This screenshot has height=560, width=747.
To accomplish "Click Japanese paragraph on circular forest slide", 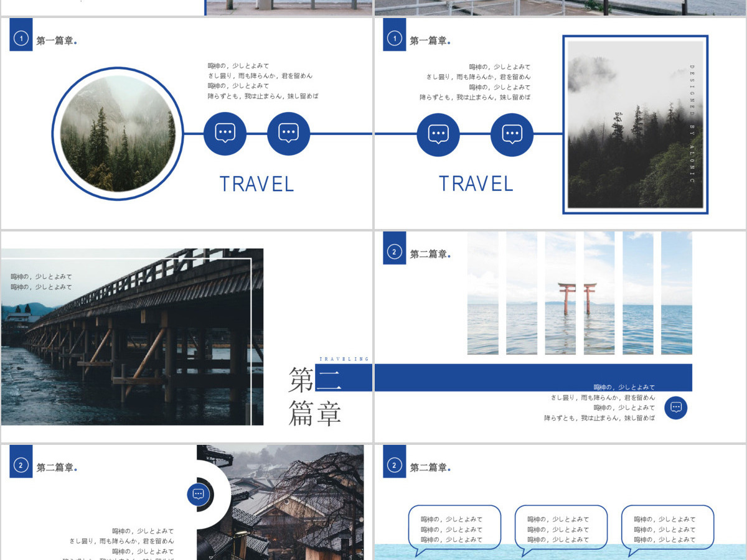I will [263, 81].
